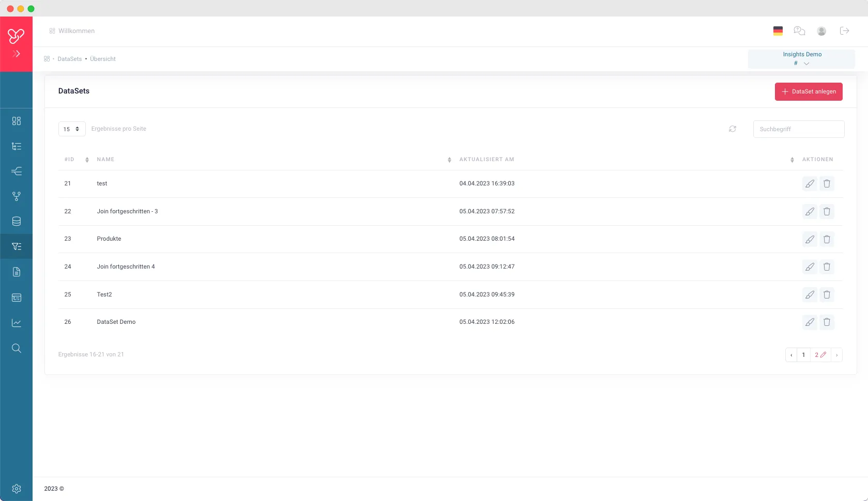The image size is (868, 501).
Task: Open settings gear at sidebar bottom
Action: coord(17,489)
